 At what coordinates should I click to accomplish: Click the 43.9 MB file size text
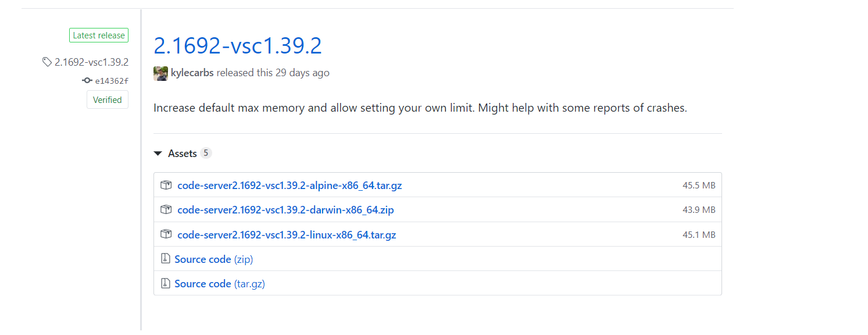click(699, 210)
